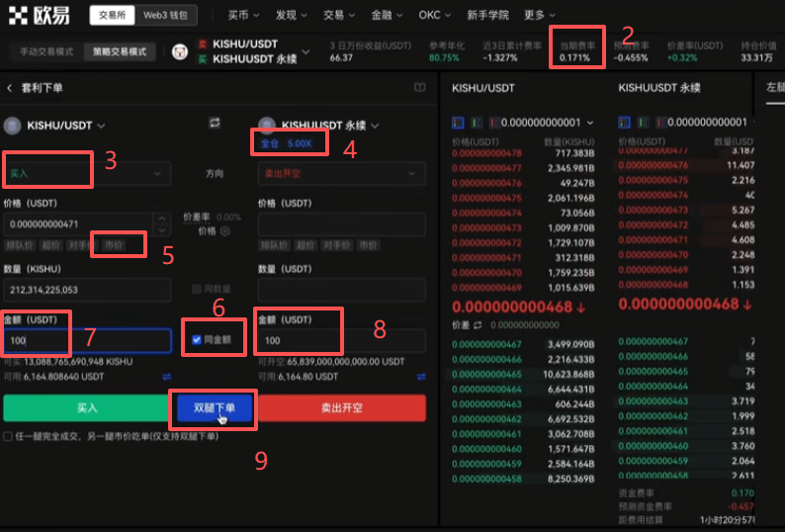This screenshot has height=532, width=785.
Task: Select the combined view for KISHUUSDT 永续 book
Action: pyautogui.click(x=624, y=123)
